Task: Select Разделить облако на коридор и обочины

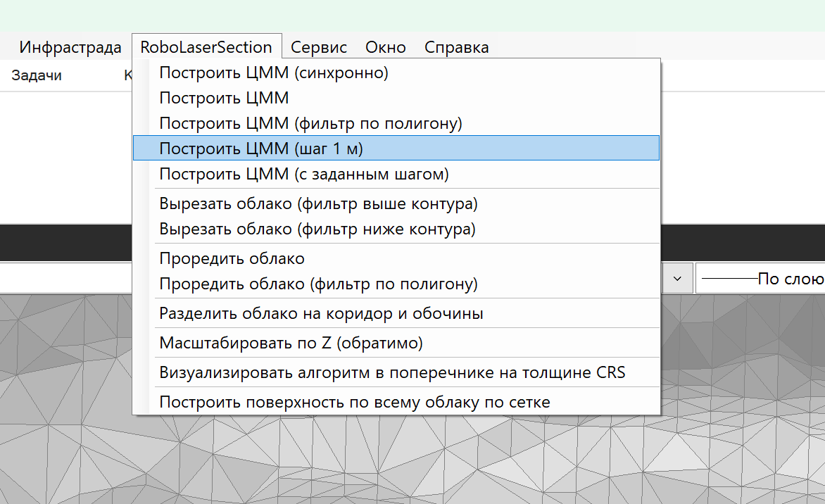Action: 321,313
